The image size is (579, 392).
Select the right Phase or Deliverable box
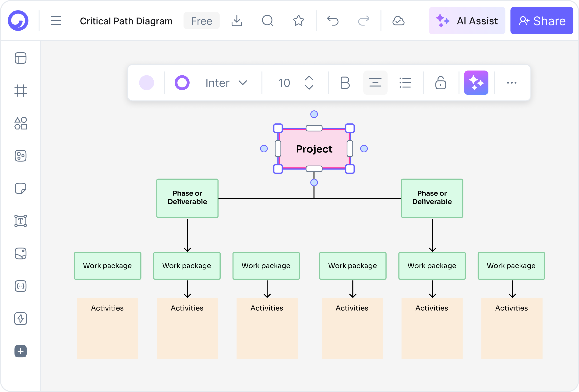432,198
